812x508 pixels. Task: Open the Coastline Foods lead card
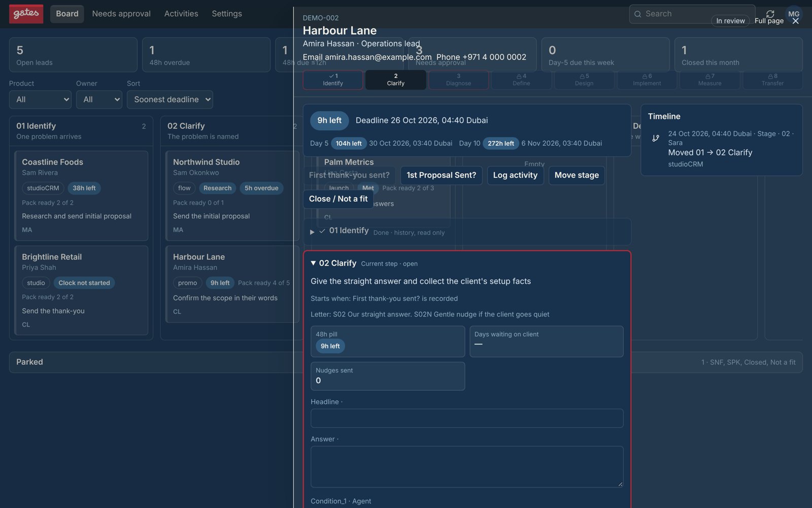81,196
